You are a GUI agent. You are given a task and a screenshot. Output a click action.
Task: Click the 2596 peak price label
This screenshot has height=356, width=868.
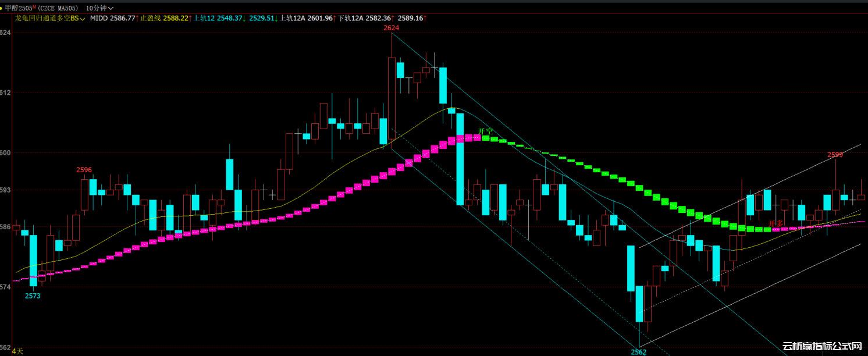point(84,170)
